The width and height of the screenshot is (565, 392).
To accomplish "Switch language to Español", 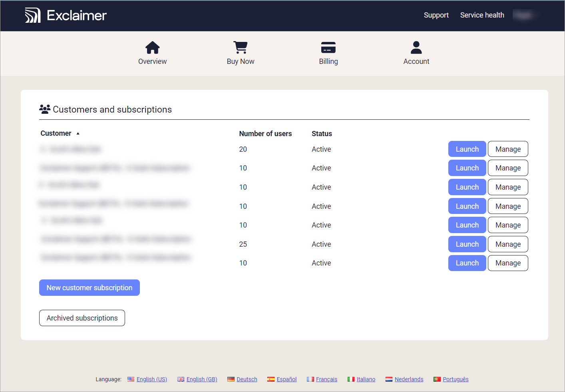I will [286, 379].
